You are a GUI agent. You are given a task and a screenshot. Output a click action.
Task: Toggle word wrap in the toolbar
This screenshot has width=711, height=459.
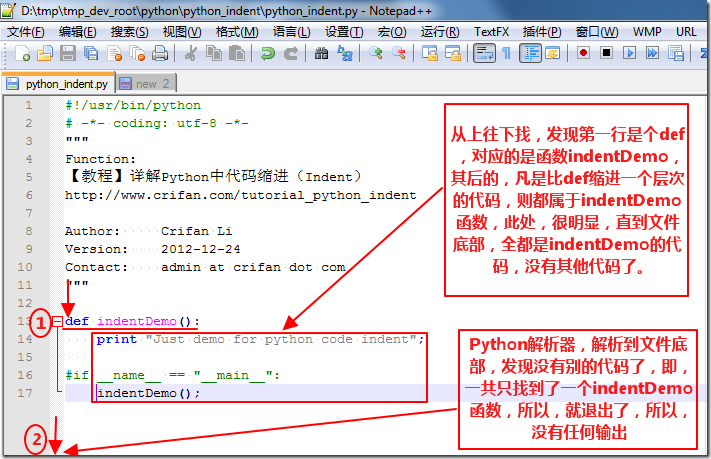click(484, 53)
